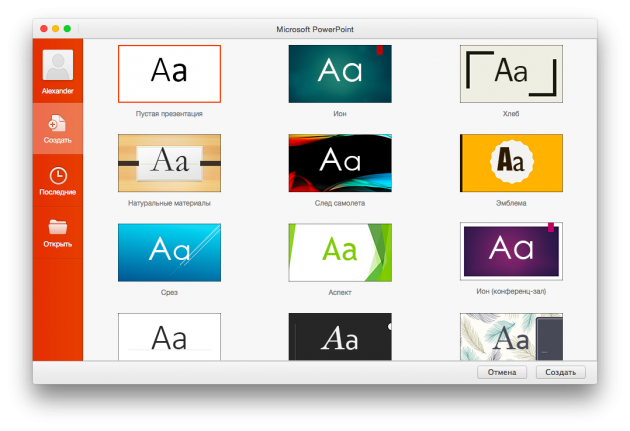Click the Alexander user name label

[x=57, y=91]
